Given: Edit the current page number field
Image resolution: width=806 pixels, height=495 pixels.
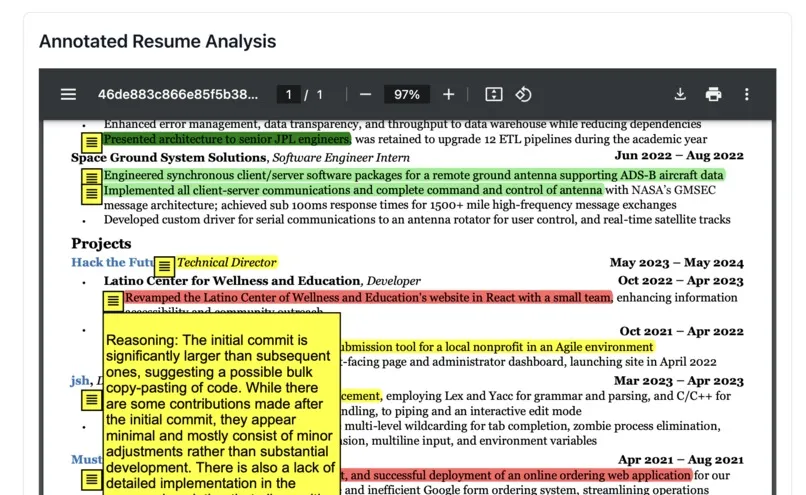Looking at the screenshot, I should (288, 95).
